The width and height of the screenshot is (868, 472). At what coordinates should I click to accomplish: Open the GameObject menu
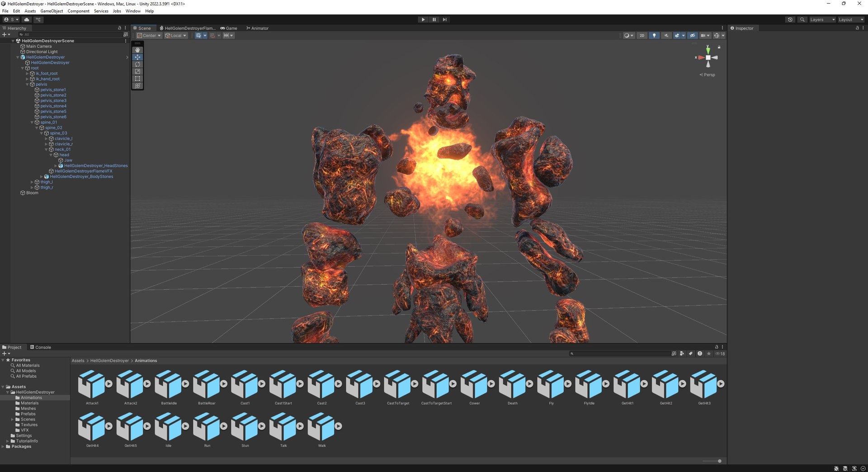pos(52,11)
